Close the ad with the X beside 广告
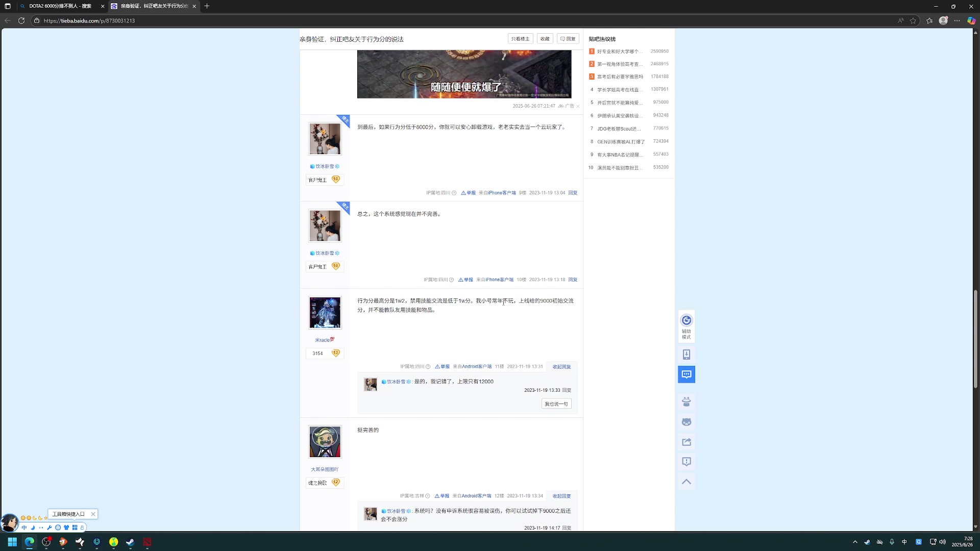The image size is (980, 551). pyautogui.click(x=578, y=106)
